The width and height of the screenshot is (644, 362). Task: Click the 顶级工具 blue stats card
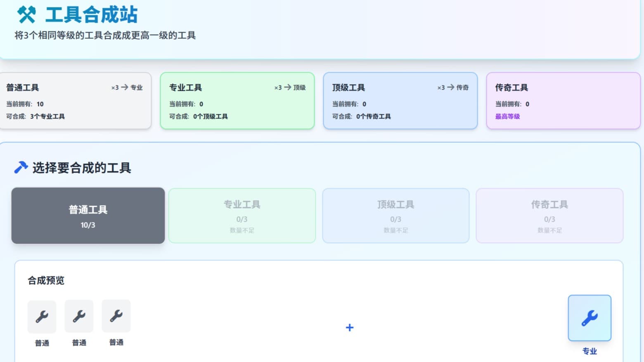[400, 101]
